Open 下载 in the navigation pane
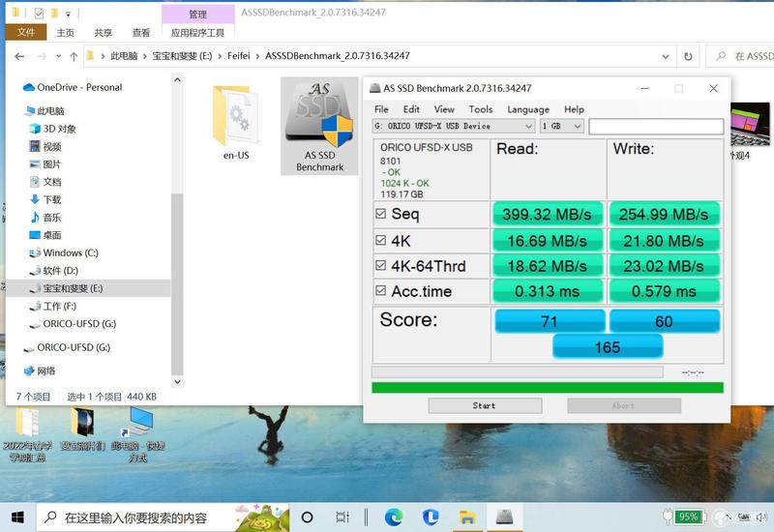This screenshot has width=774, height=532. pyautogui.click(x=45, y=200)
